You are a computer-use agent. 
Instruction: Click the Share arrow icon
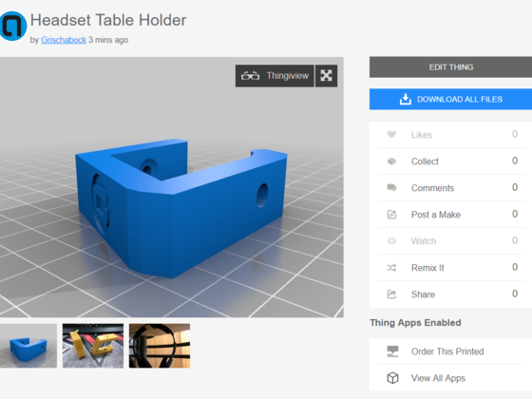coord(391,294)
